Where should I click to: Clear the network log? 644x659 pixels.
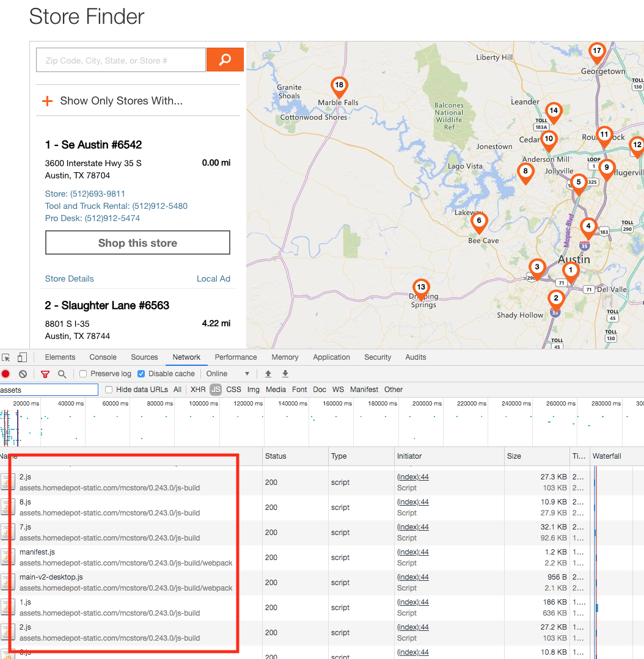coord(23,374)
